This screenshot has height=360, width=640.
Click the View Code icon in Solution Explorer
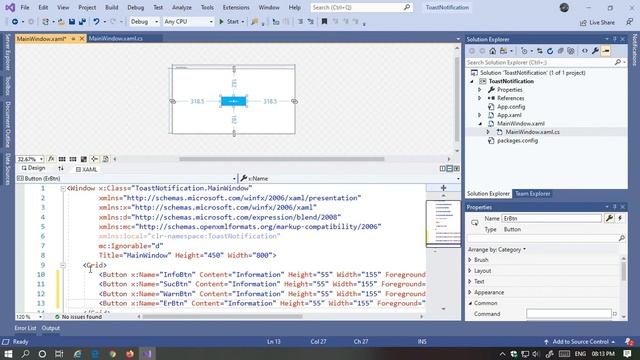[585, 51]
